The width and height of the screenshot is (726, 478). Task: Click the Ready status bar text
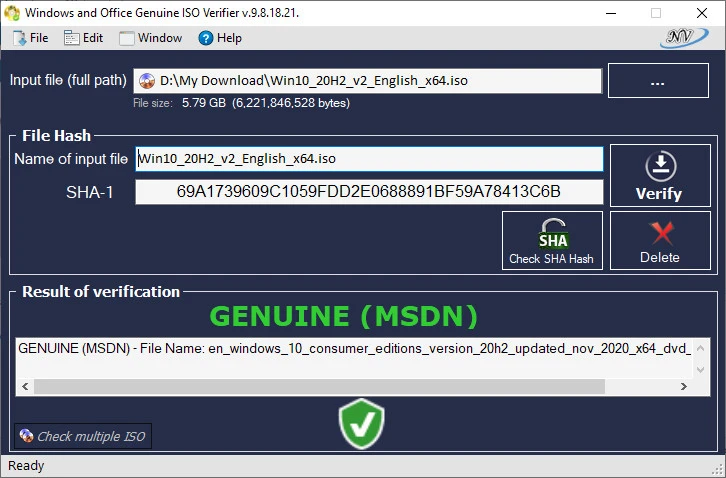point(26,465)
